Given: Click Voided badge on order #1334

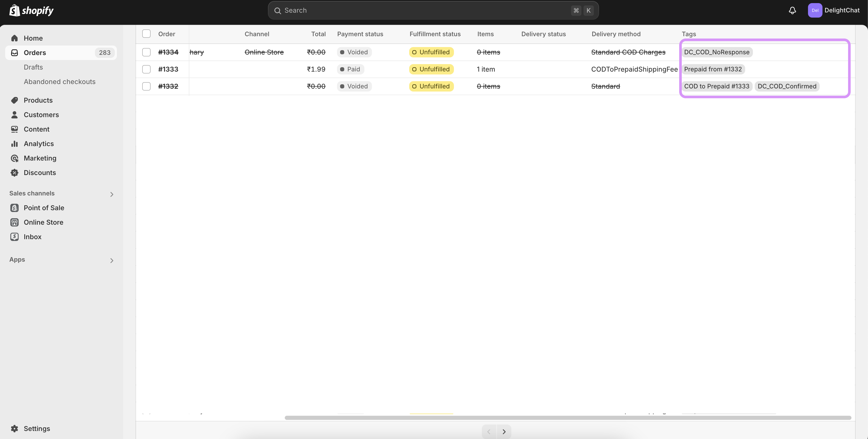Looking at the screenshot, I should 354,52.
